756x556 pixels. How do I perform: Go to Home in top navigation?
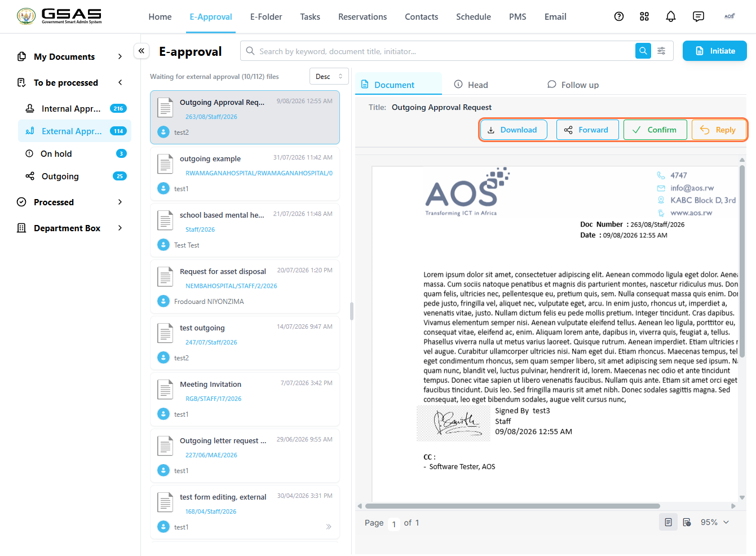coord(160,17)
